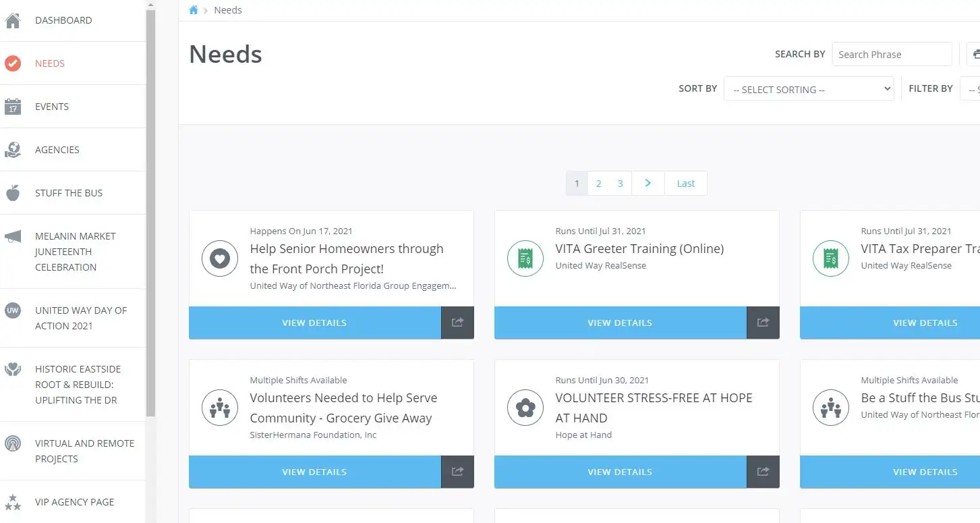Screen dimensions: 980x523
Task: Go to next page using arrow
Action: coord(648,184)
